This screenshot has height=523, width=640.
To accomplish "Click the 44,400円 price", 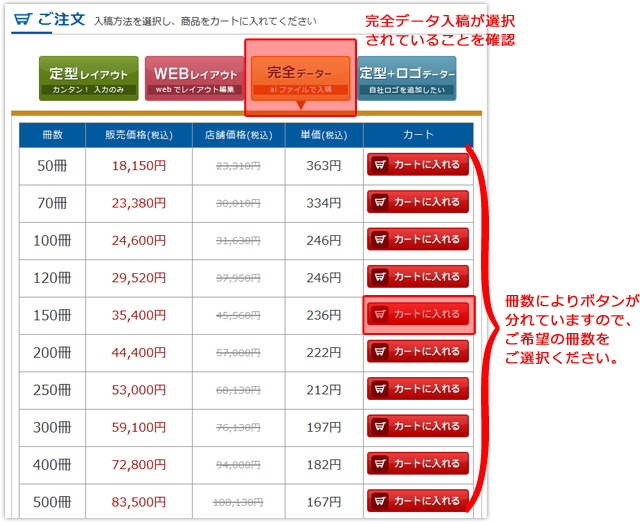I will point(139,352).
